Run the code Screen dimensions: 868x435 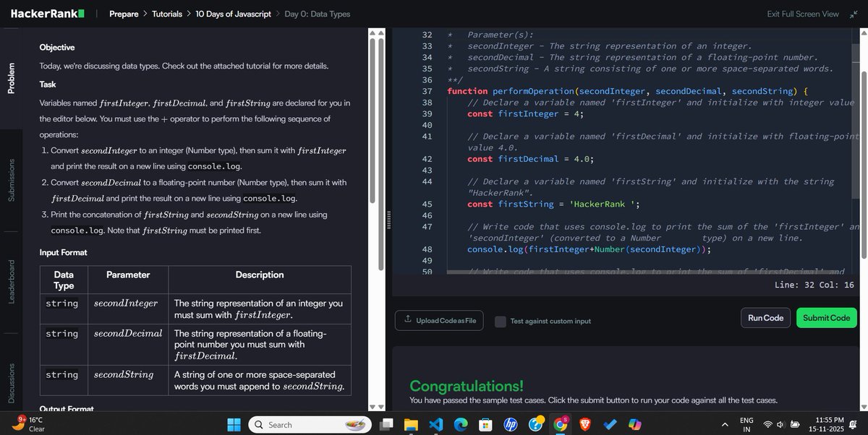pos(765,317)
